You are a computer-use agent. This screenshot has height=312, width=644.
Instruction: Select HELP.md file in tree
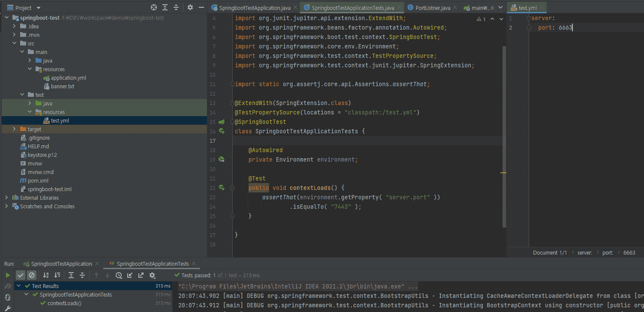tap(38, 147)
